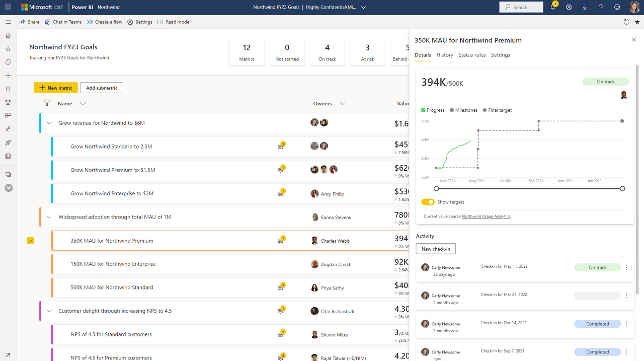Click the New metric button
The image size is (644, 361).
click(x=56, y=88)
